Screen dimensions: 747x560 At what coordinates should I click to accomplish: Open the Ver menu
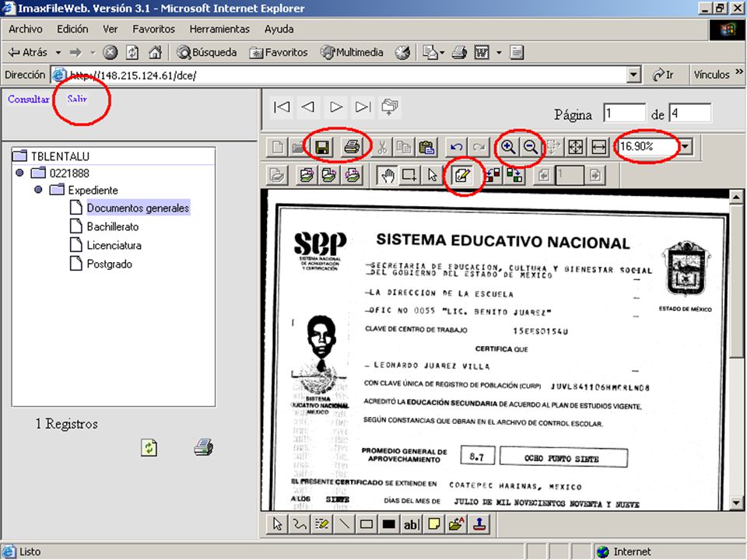click(x=110, y=29)
